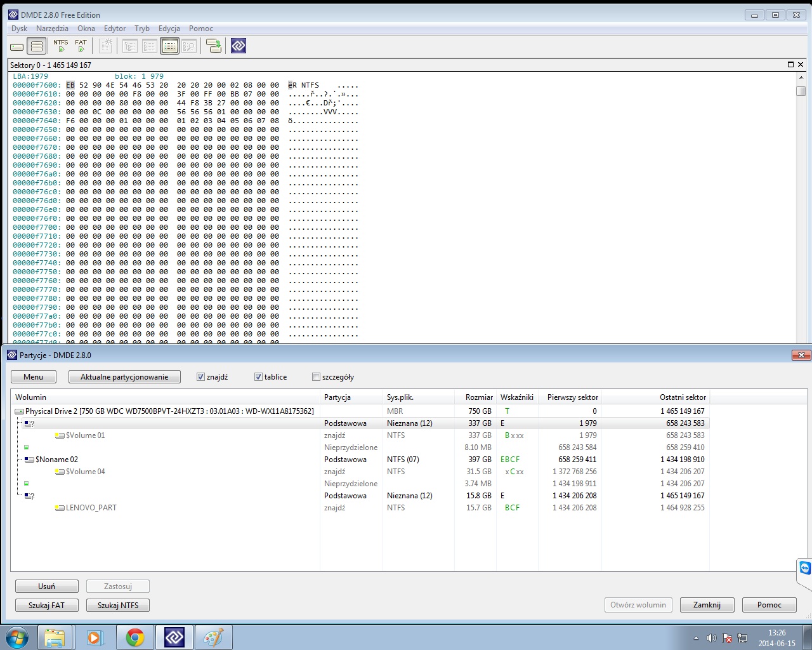Open the magnifier search view toolbar icon
Viewport: 812px width, 650px height.
pyautogui.click(x=189, y=46)
